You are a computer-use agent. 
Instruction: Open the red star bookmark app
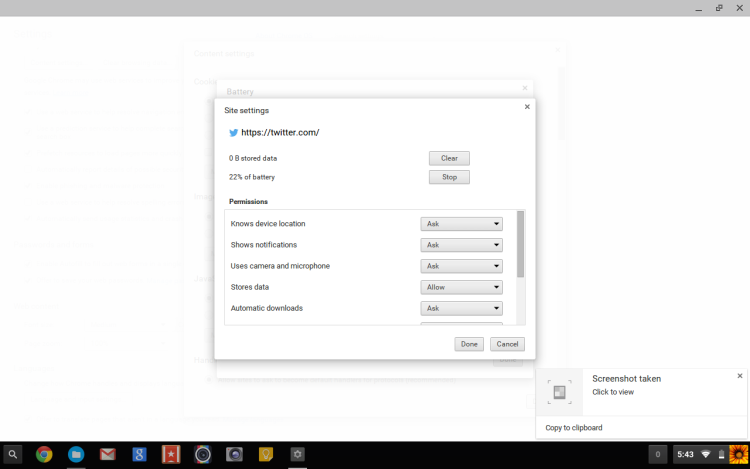(x=171, y=455)
